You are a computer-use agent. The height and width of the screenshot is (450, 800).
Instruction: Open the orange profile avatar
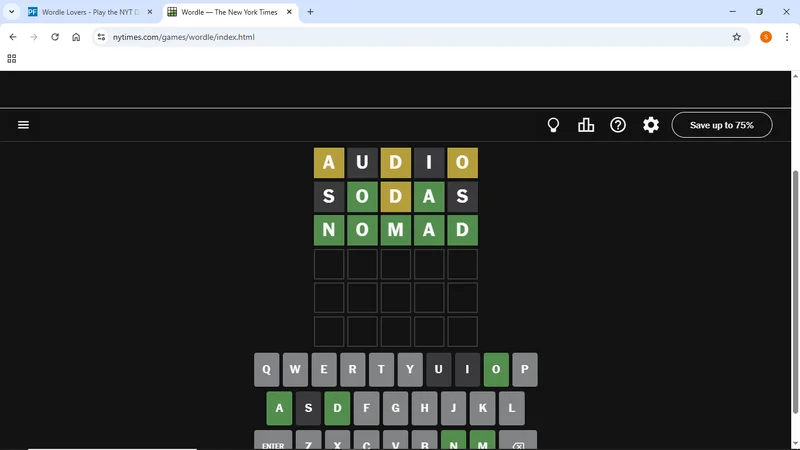pyautogui.click(x=765, y=37)
